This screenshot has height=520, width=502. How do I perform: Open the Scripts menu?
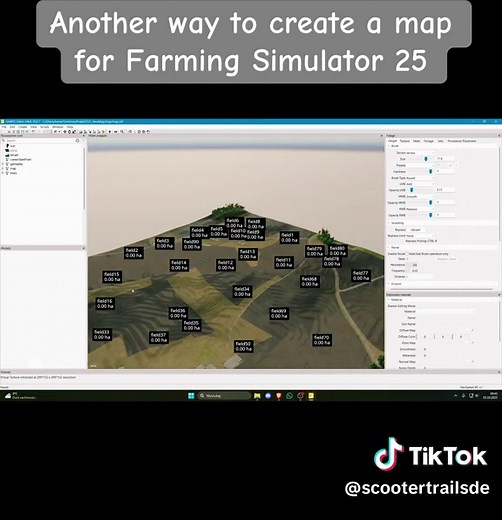coord(45,127)
